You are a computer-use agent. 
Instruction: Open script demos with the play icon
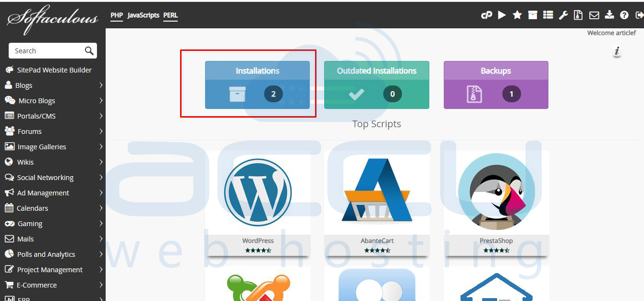[x=502, y=15]
